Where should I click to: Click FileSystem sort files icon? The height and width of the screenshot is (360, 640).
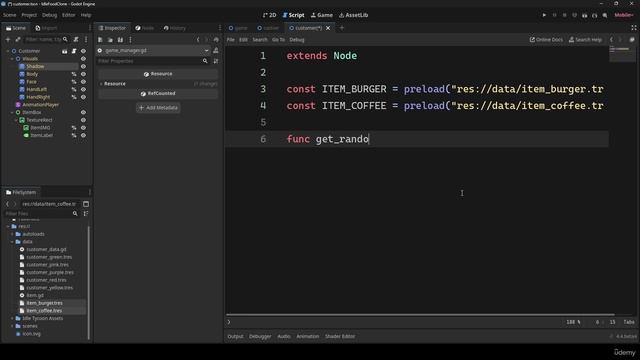pyautogui.click(x=86, y=213)
